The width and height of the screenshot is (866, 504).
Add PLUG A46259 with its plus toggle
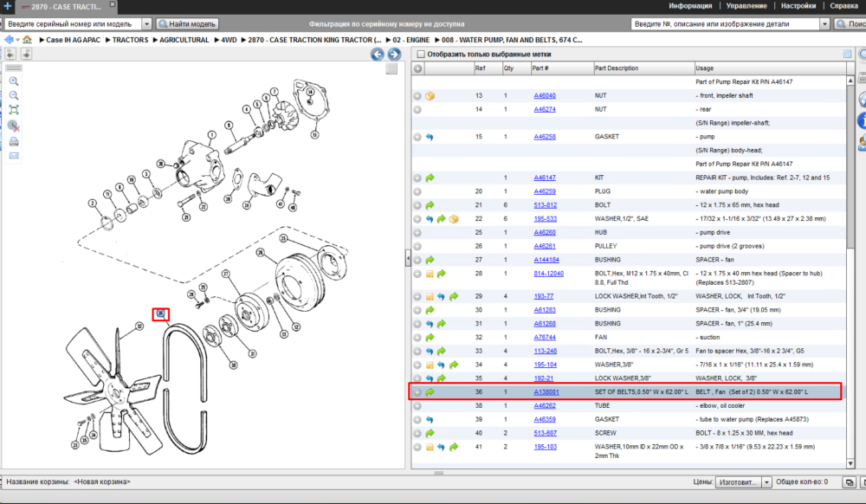pyautogui.click(x=417, y=191)
